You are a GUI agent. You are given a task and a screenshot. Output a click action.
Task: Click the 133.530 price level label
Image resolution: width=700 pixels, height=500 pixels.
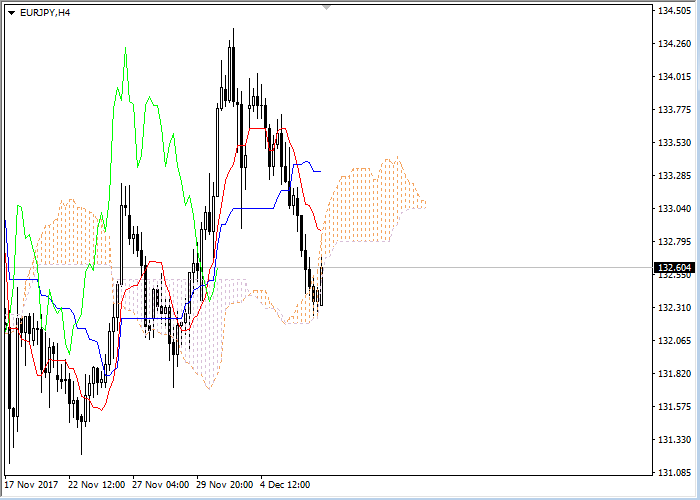[675, 143]
